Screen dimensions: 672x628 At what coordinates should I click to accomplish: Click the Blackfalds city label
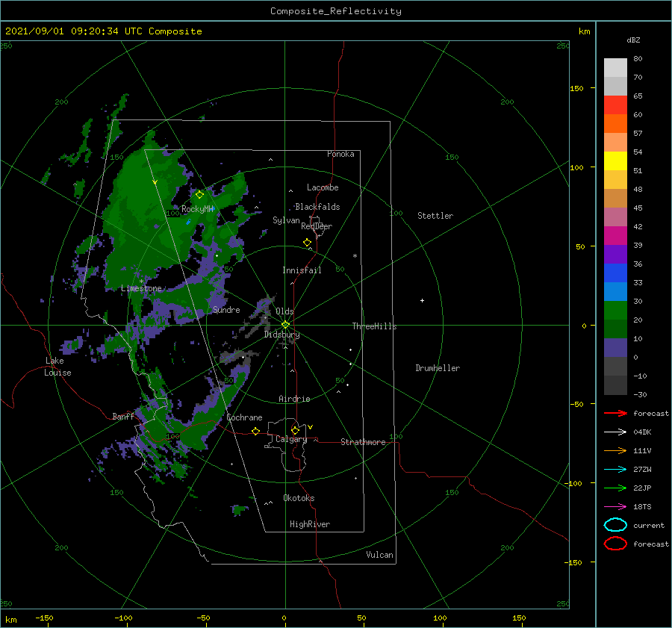(317, 207)
